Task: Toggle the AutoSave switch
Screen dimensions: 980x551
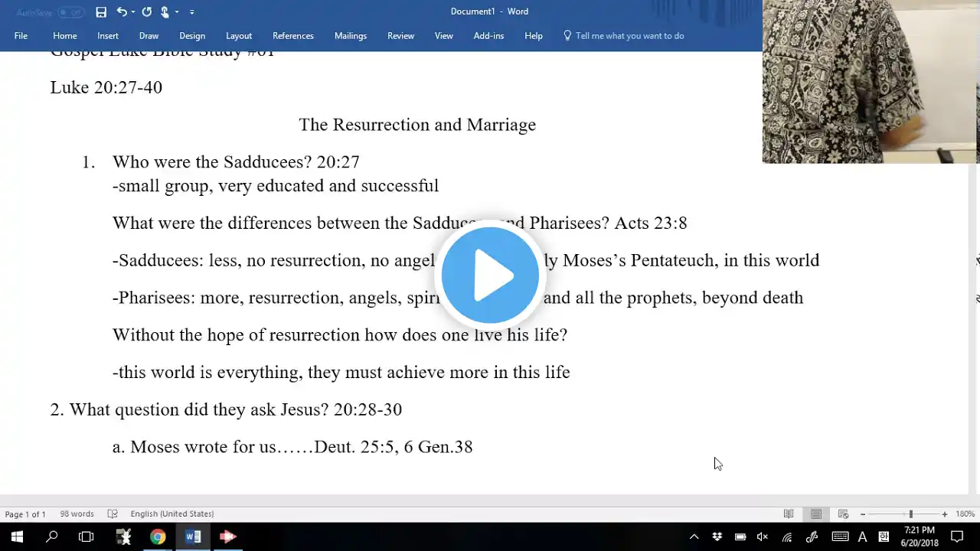Action: tap(70, 12)
